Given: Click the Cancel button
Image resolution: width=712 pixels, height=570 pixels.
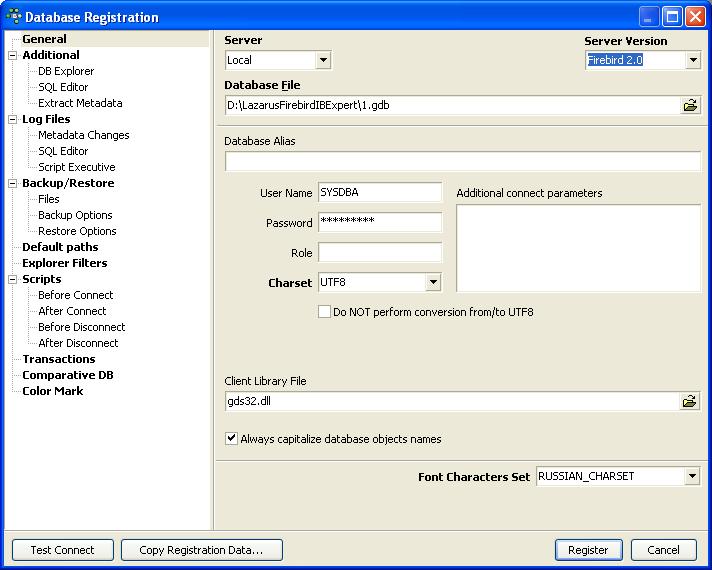Looking at the screenshot, I should pyautogui.click(x=663, y=550).
